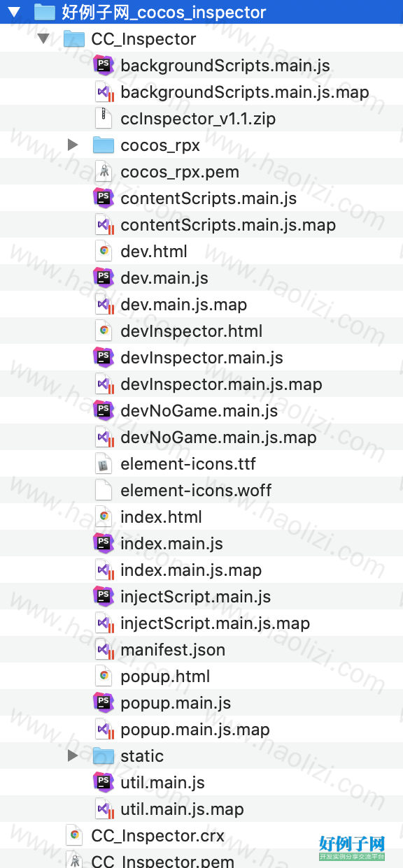Screen dimensions: 403x868
Task: Click the dev.html Chrome icon
Action: coord(104,251)
